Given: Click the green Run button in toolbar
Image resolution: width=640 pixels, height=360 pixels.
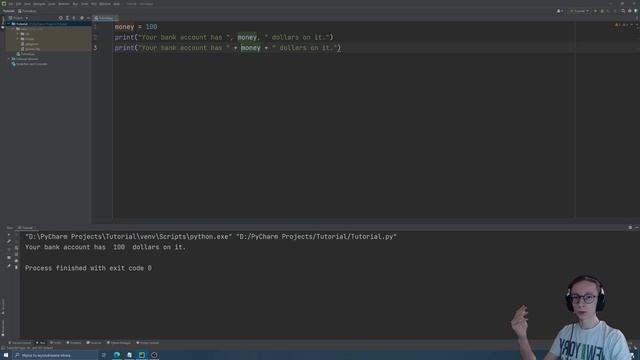Looking at the screenshot, I should (596, 11).
